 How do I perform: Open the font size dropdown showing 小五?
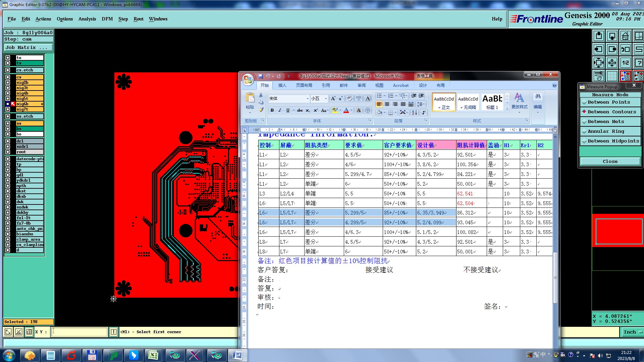(325, 99)
